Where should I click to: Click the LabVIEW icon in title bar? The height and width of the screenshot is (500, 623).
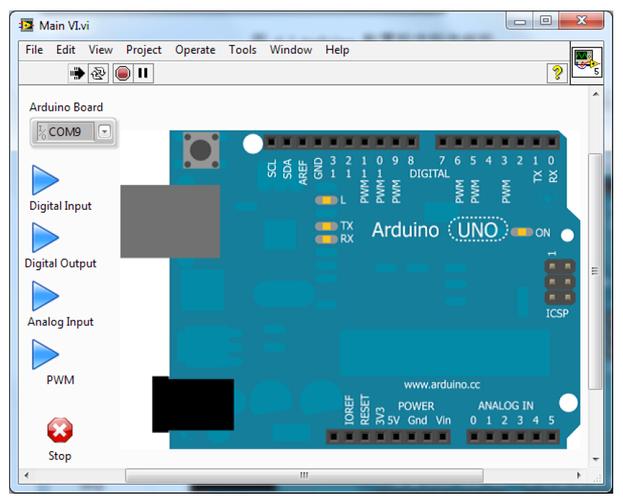[27, 26]
